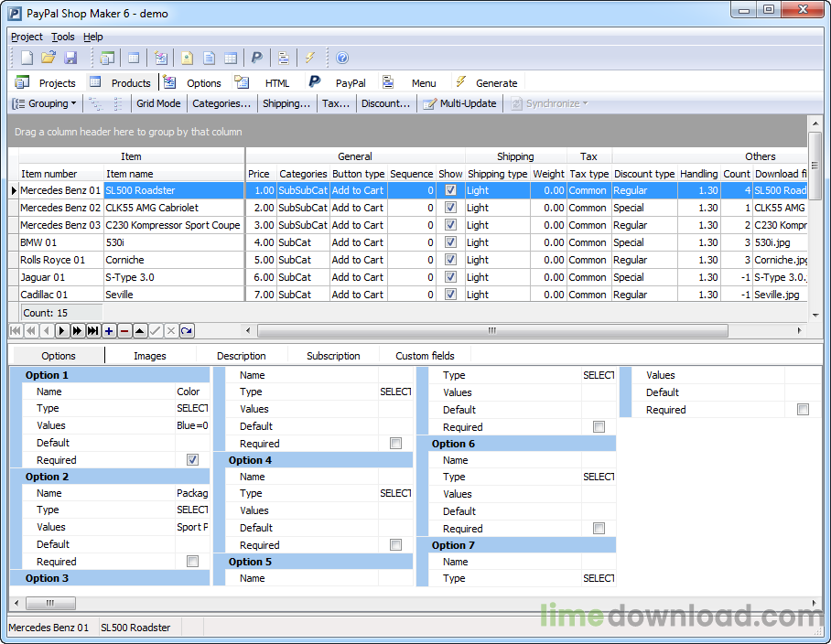Click the Open folder toolbar icon
The image size is (831, 644).
(49, 58)
